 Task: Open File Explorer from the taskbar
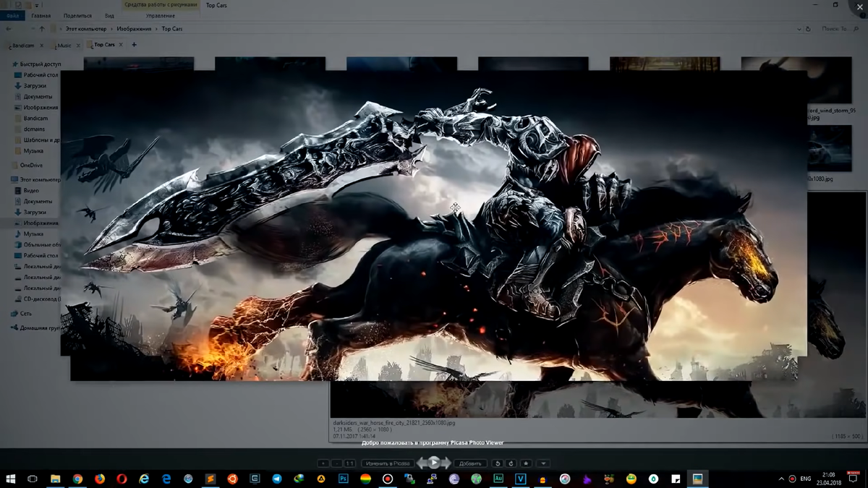[55, 479]
